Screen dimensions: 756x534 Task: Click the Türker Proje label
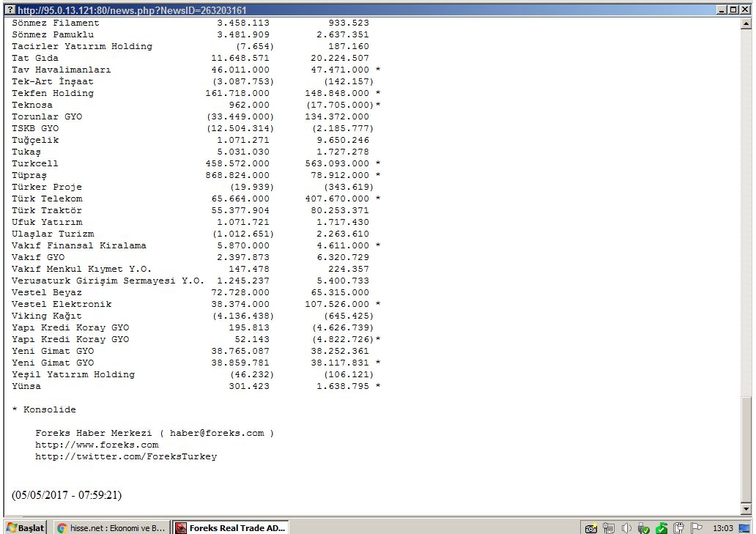[47, 187]
